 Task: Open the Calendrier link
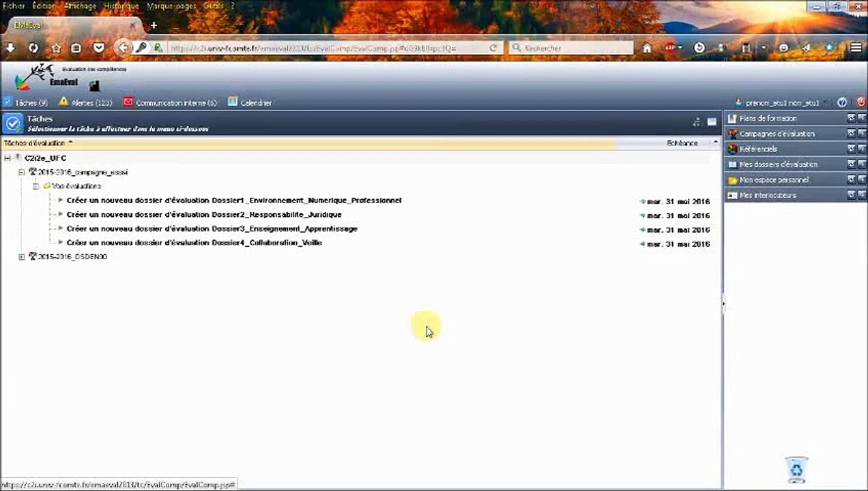tap(250, 102)
